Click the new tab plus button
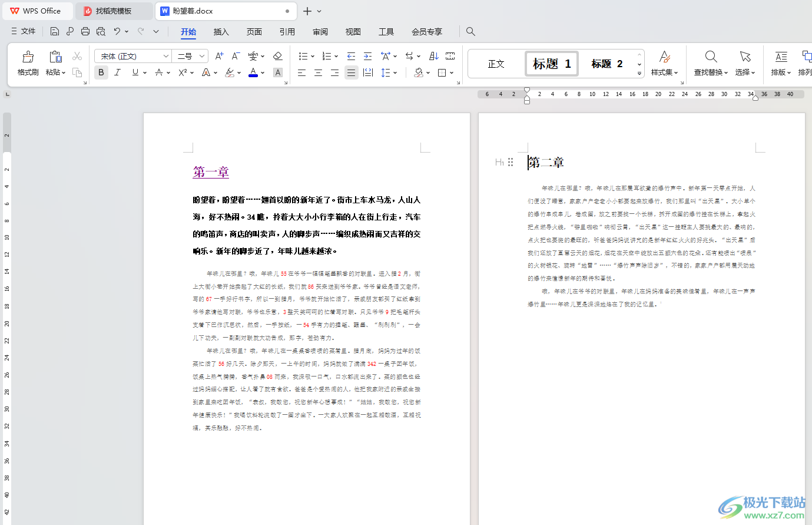Viewport: 812px width, 525px height. [307, 11]
